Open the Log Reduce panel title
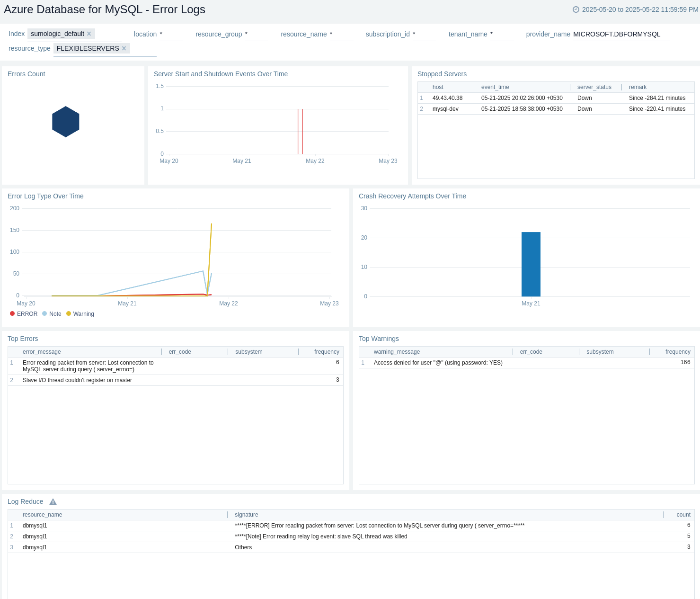The image size is (700, 599). click(26, 501)
